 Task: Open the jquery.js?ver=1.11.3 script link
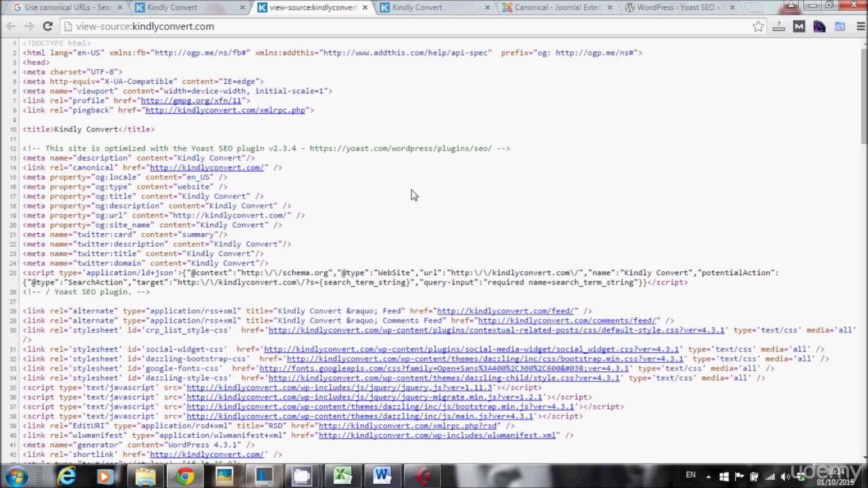pyautogui.click(x=339, y=387)
